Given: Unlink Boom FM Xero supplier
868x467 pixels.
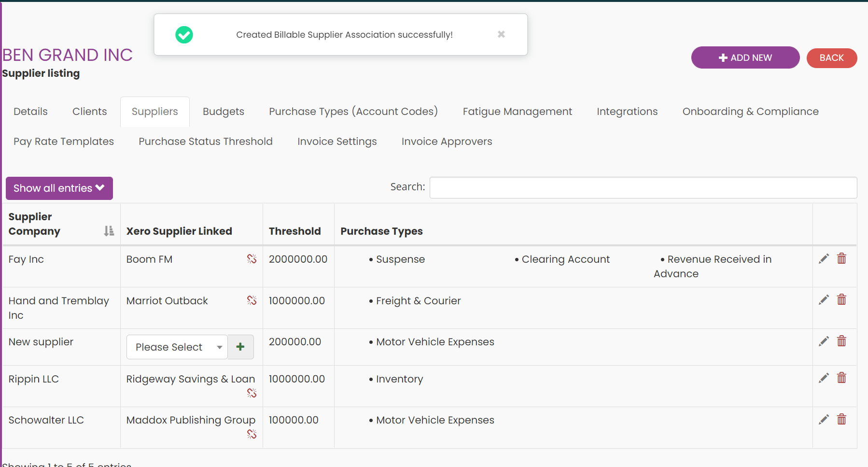Looking at the screenshot, I should pos(252,259).
